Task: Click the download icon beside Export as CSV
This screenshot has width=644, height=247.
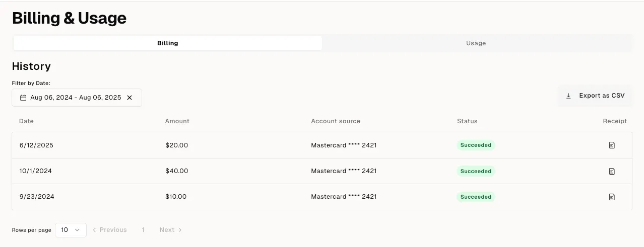Action: (568, 96)
